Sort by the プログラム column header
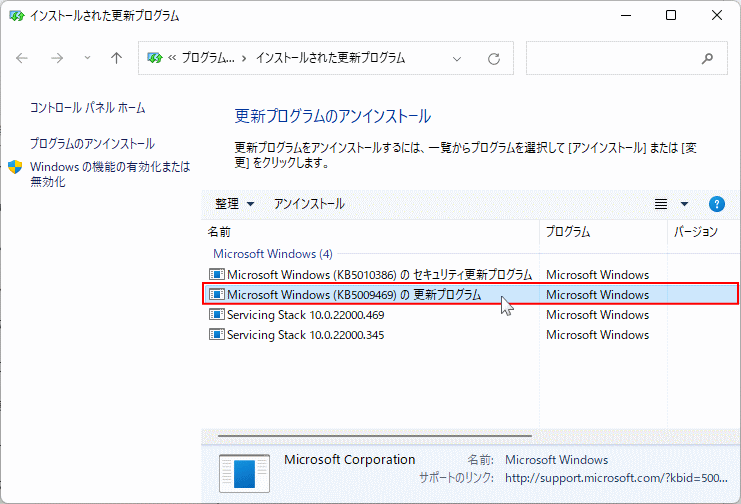741x504 pixels. (x=603, y=232)
